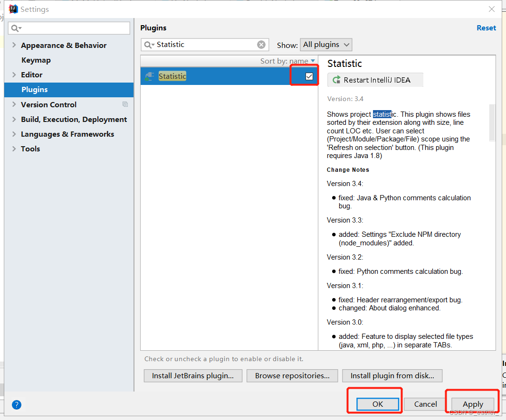Expand the Appearance & Behavior section

pyautogui.click(x=14, y=45)
